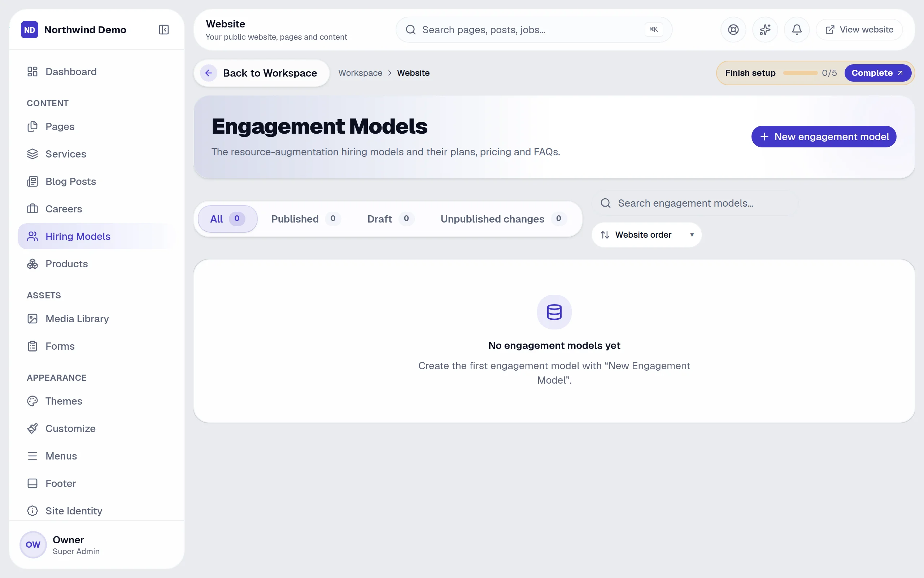Open Dashboard from the sidebar
Viewport: 924px width, 578px height.
[97, 72]
